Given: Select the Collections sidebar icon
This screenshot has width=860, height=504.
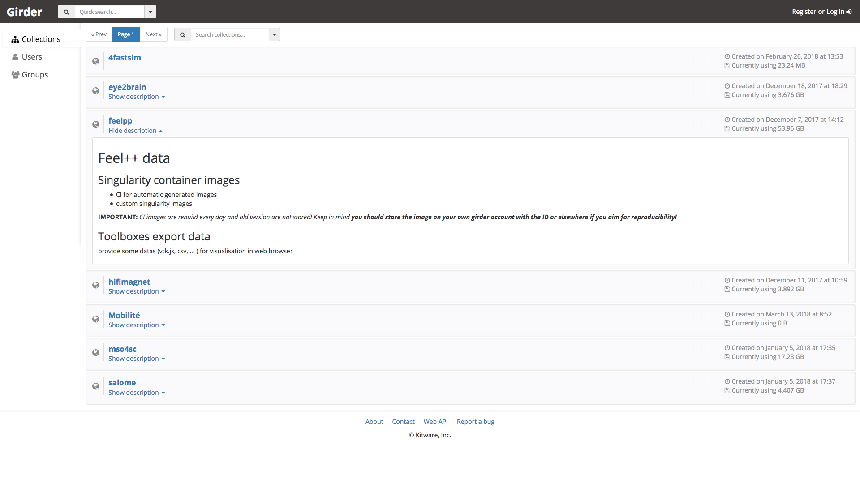Looking at the screenshot, I should pyautogui.click(x=15, y=39).
